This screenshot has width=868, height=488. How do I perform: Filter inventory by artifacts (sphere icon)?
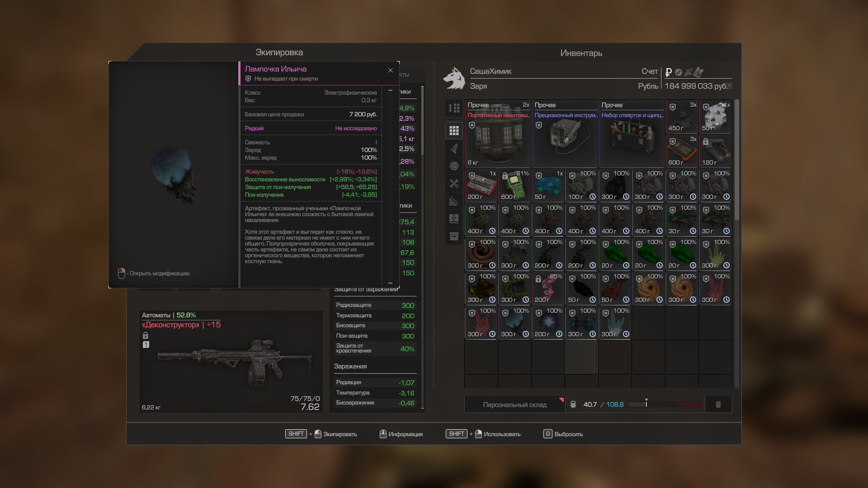pos(454,166)
